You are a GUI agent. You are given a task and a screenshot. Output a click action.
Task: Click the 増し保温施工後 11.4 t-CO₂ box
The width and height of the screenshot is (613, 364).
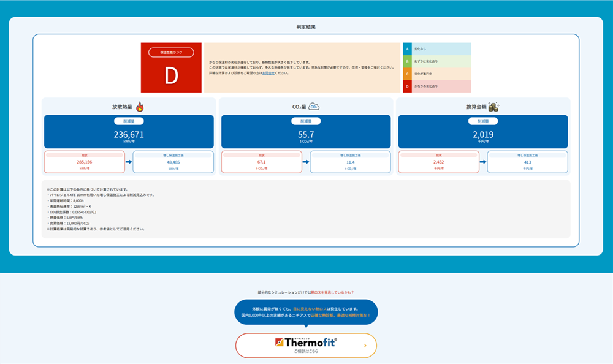point(350,162)
